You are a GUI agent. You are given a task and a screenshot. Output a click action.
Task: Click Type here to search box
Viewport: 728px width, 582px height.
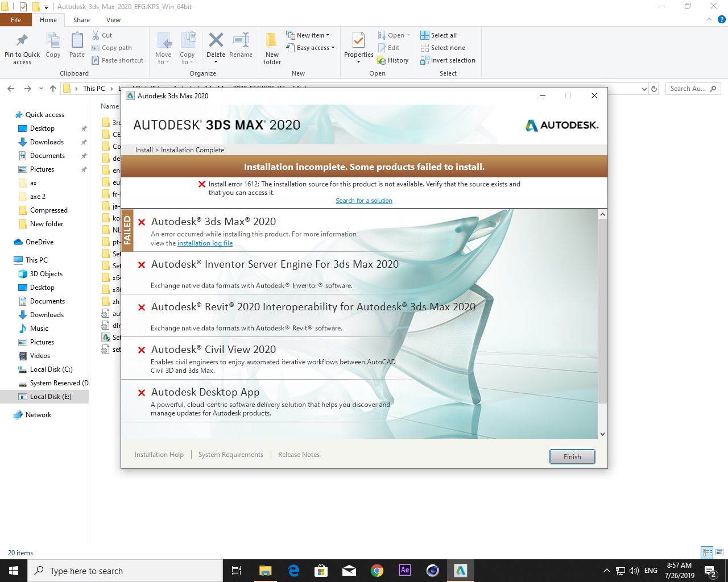click(x=125, y=571)
